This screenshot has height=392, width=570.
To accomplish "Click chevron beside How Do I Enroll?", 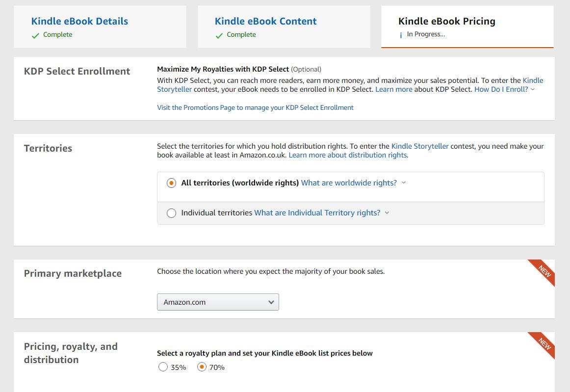I will pos(533,89).
